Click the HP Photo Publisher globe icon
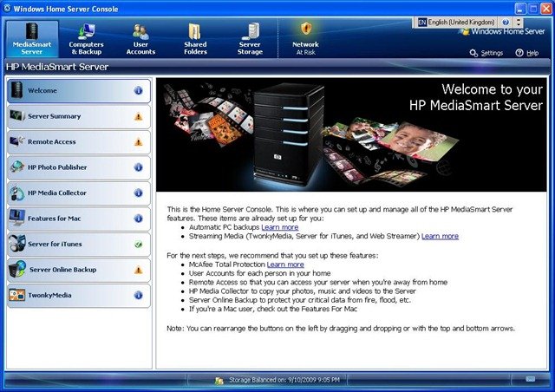555x392 pixels. (17, 167)
